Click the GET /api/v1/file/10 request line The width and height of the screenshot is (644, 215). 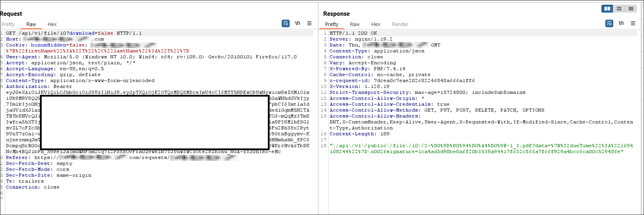coord(74,33)
